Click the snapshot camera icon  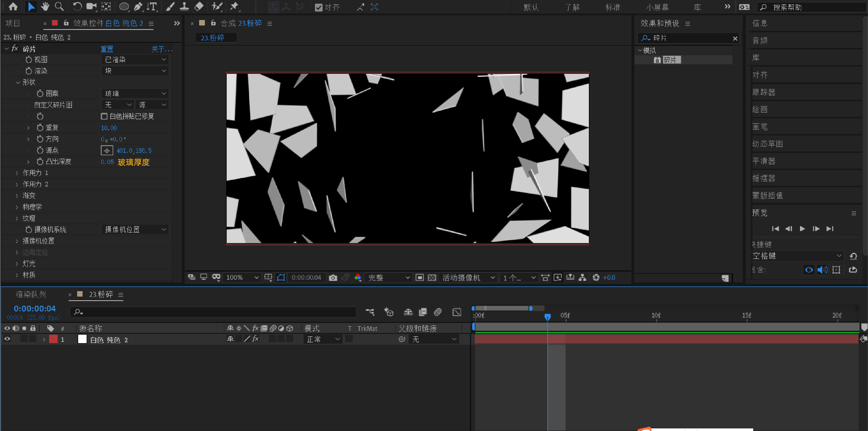tap(333, 278)
